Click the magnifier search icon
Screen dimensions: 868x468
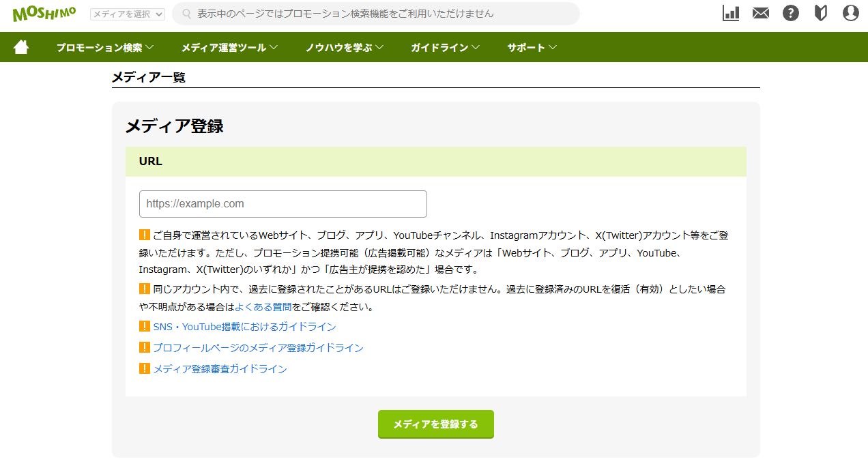coord(186,14)
